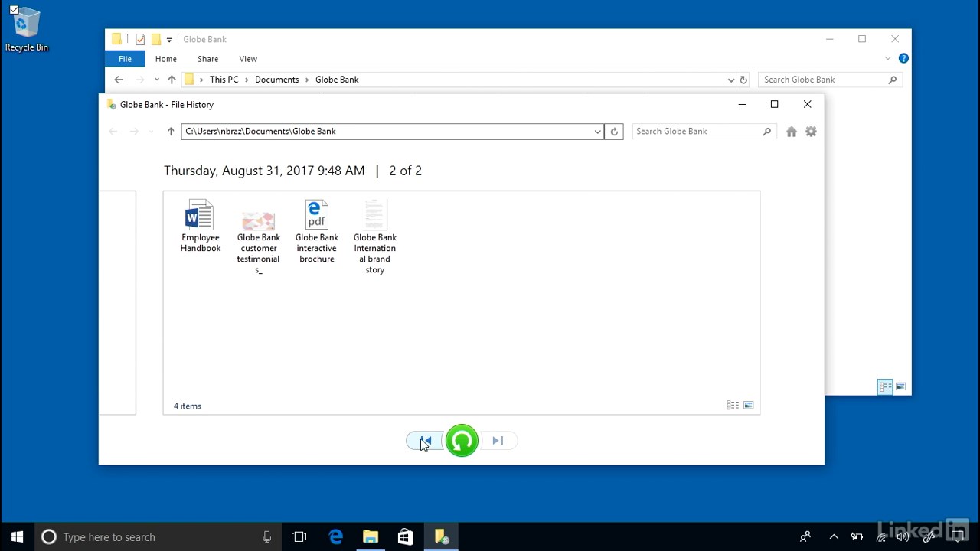Image resolution: width=980 pixels, height=551 pixels.
Task: Show hidden system tray icons
Action: [834, 537]
